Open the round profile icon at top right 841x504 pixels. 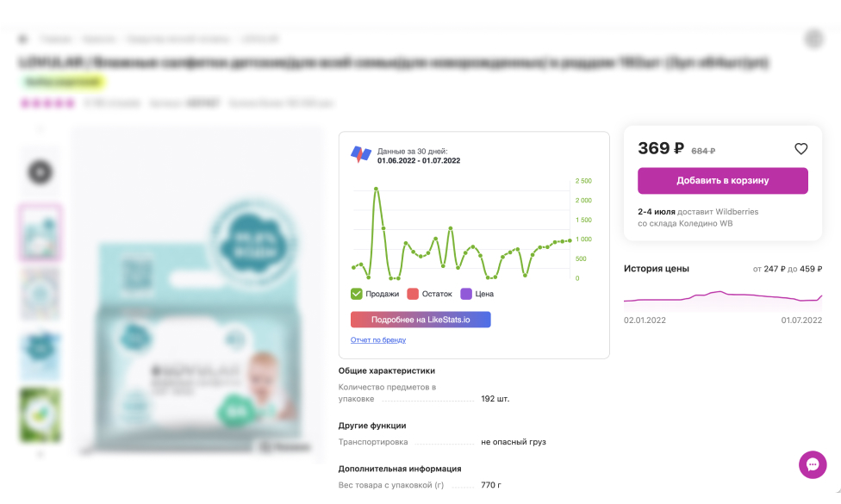(813, 39)
